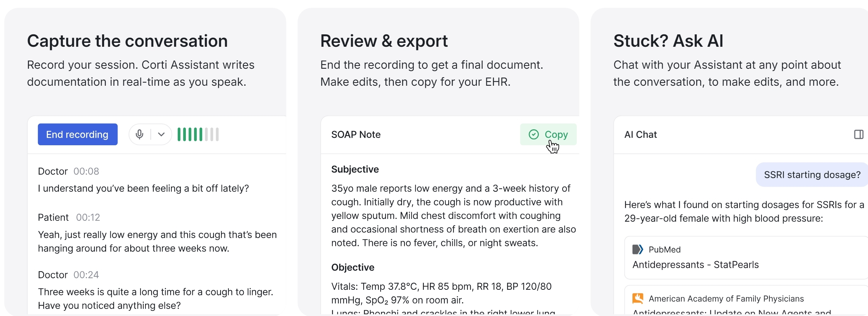The width and height of the screenshot is (868, 316).
Task: Click the PubMed source logo icon
Action: tap(637, 249)
